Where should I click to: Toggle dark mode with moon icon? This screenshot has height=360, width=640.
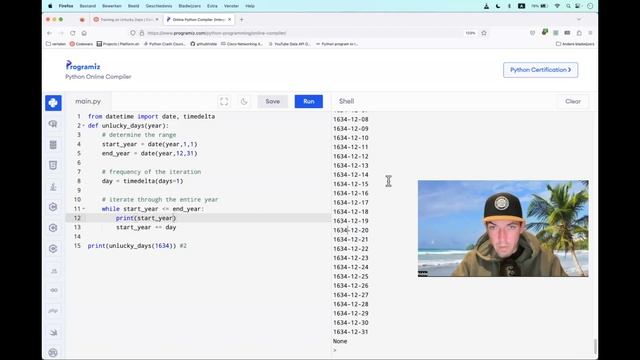tap(244, 102)
